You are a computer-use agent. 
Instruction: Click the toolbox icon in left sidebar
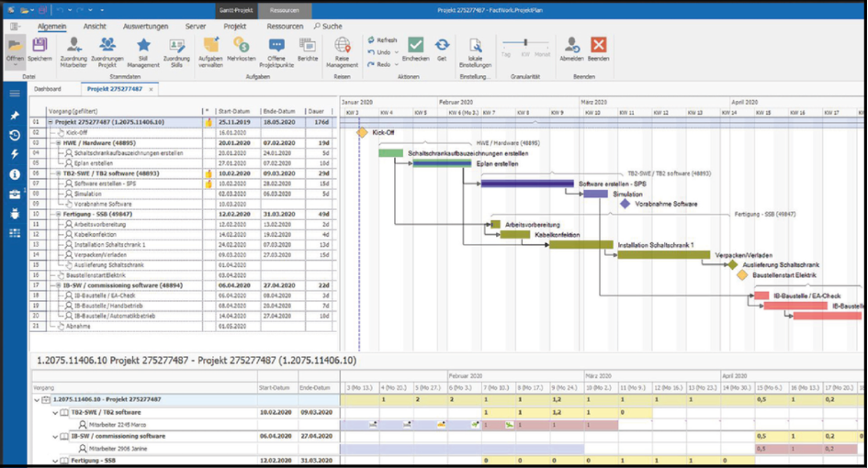[15, 195]
